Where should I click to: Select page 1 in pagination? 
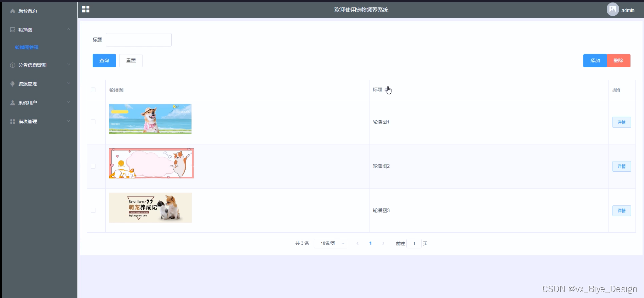coord(370,243)
